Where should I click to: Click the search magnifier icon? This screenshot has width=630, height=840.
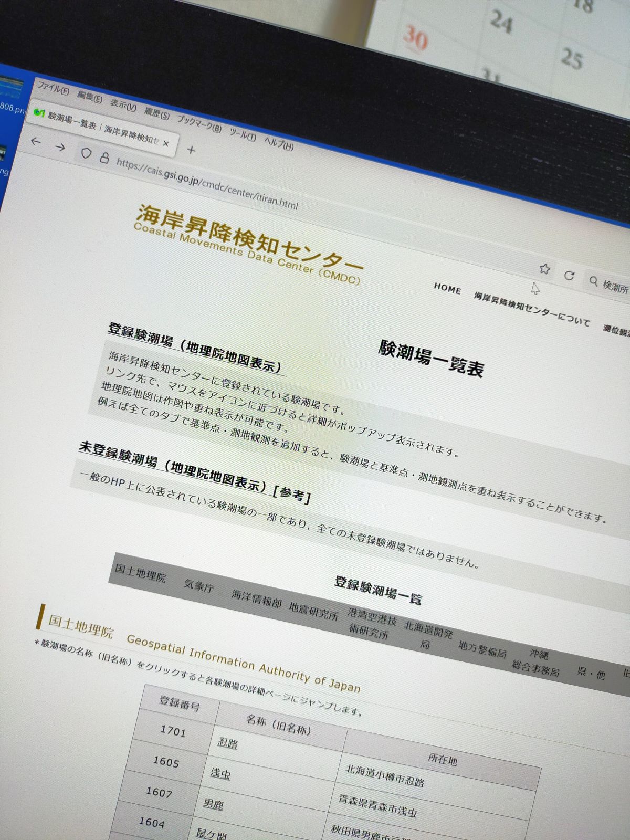[x=593, y=281]
